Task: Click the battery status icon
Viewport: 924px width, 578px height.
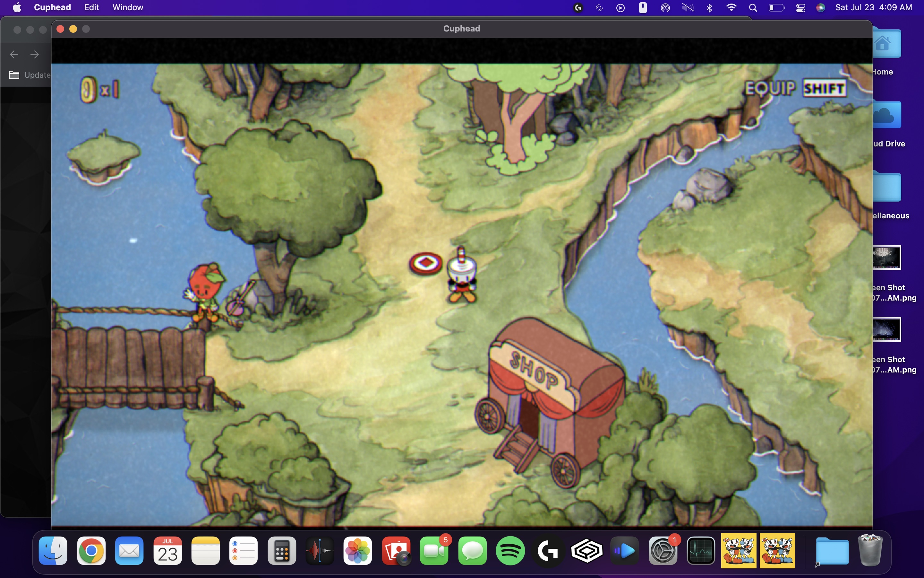Action: pos(777,8)
